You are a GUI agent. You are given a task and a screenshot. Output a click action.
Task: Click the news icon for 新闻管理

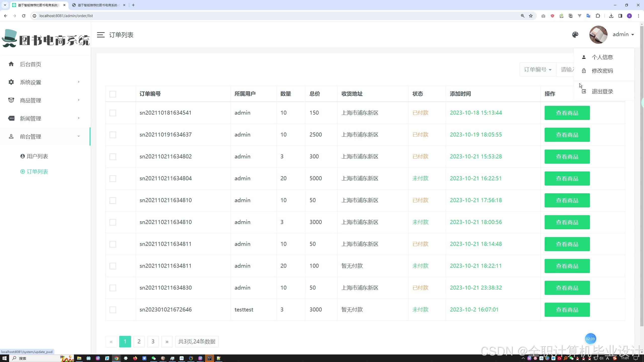click(x=11, y=118)
